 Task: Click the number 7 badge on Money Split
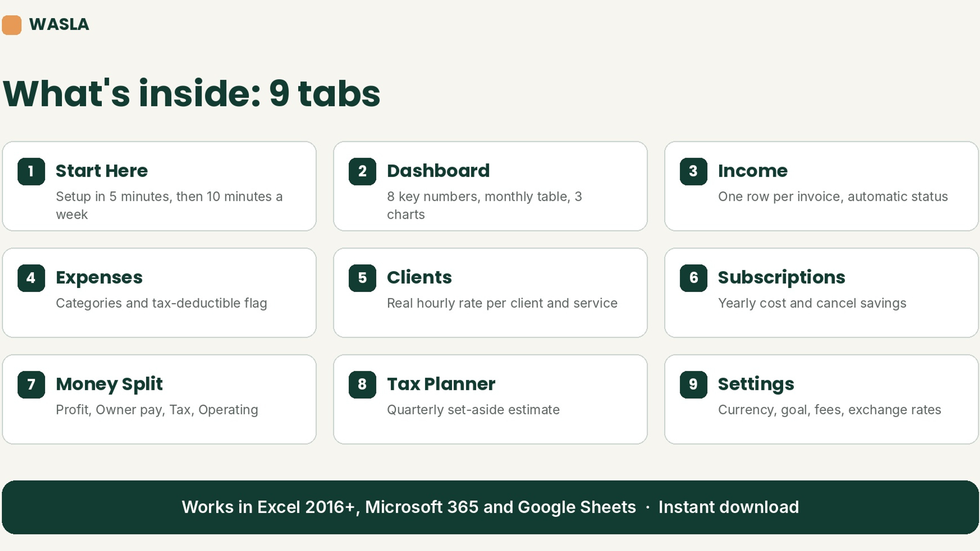[x=31, y=385]
